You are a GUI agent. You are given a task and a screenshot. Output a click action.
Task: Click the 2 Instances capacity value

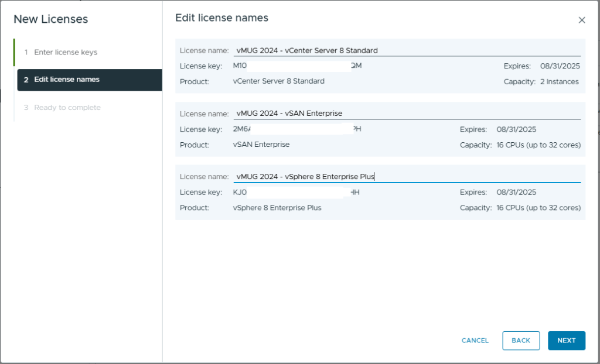pos(559,82)
